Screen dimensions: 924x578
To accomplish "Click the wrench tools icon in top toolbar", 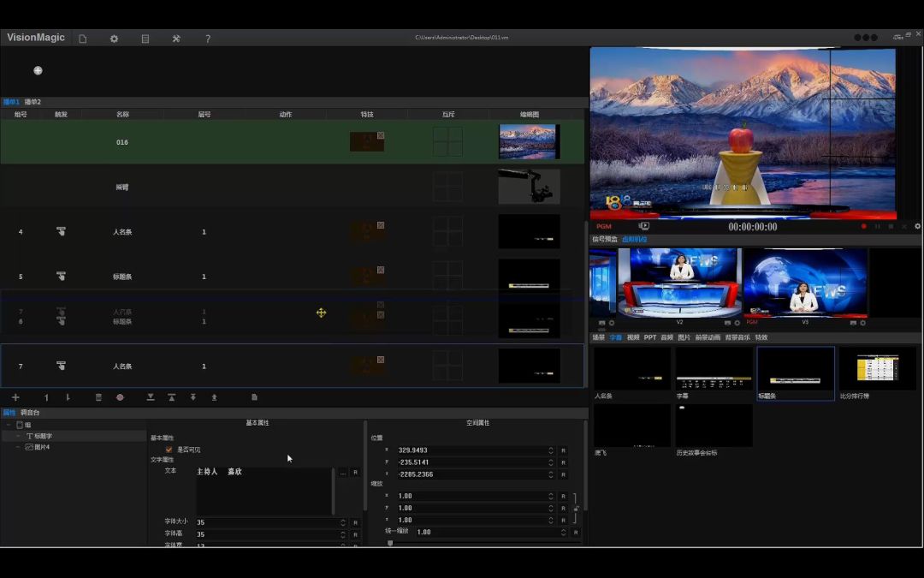I will click(176, 39).
